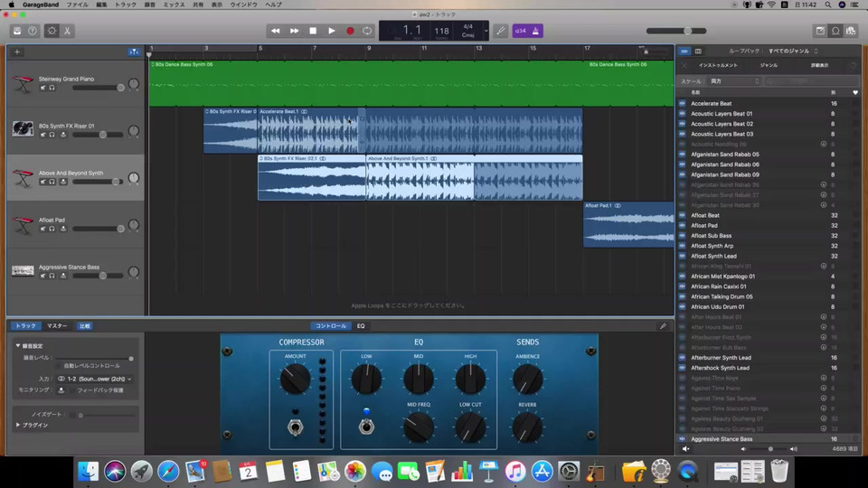The image size is (868, 488).
Task: Solo the Above And Beyond Synth track
Action: [x=52, y=182]
